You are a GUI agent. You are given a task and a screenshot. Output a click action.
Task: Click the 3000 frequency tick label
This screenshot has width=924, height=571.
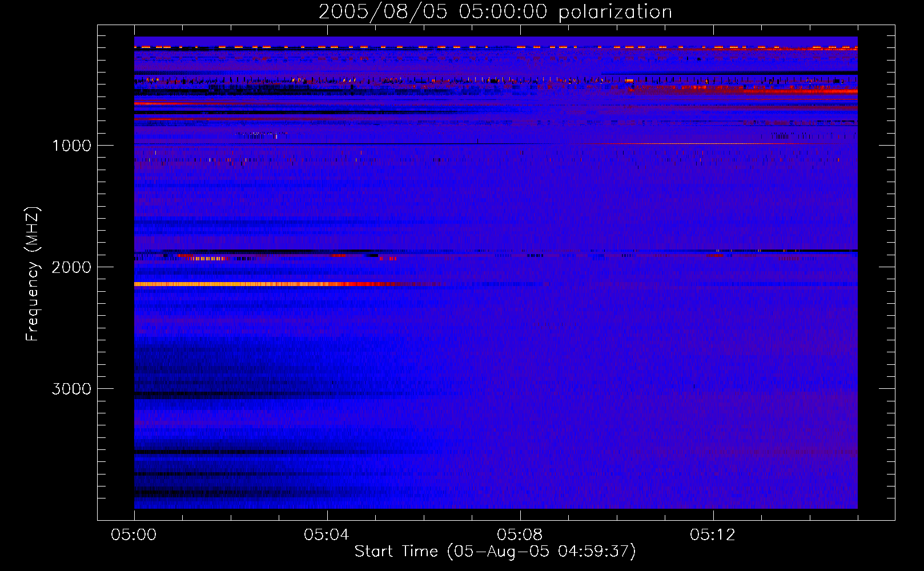71,389
